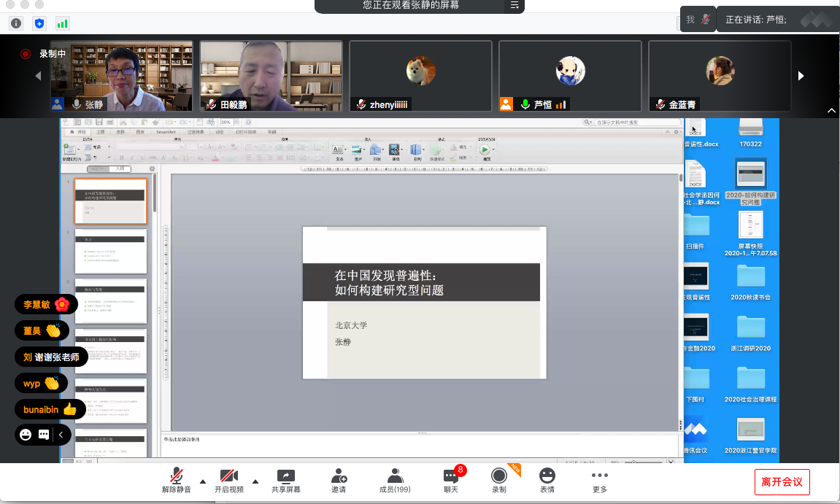Collapse the video strip with bottom-right chevron
840x504 pixels.
831,111
